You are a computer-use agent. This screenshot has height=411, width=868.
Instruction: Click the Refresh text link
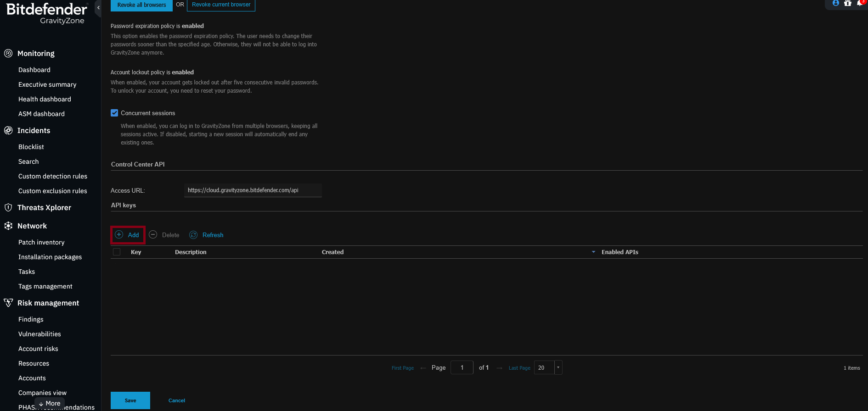[213, 235]
